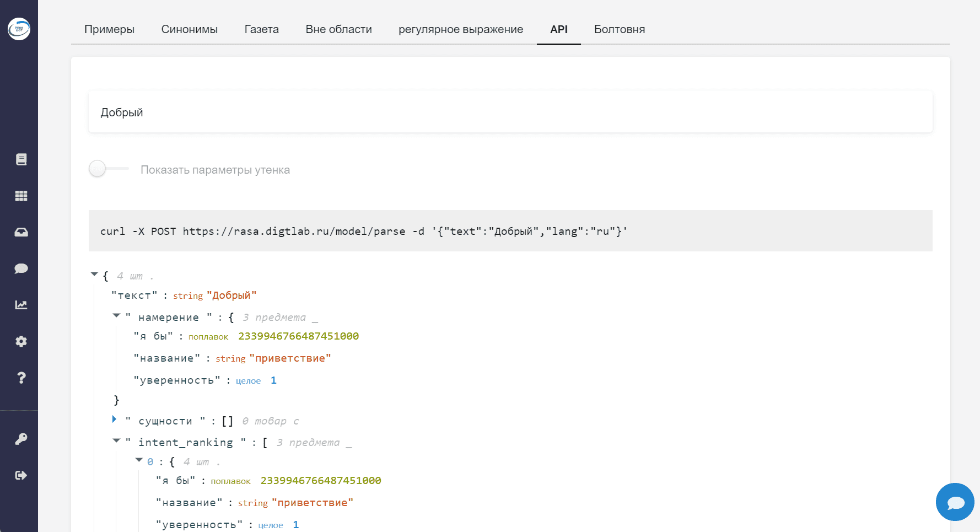Viewport: 980px width, 532px height.
Task: Click the app logo at top of sidebar
Action: (x=19, y=28)
